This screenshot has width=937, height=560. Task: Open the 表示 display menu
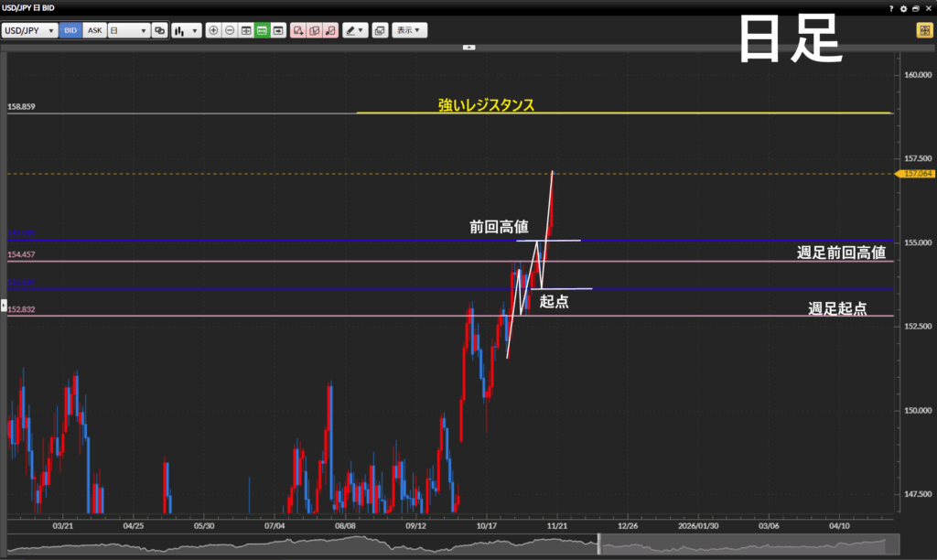409,30
